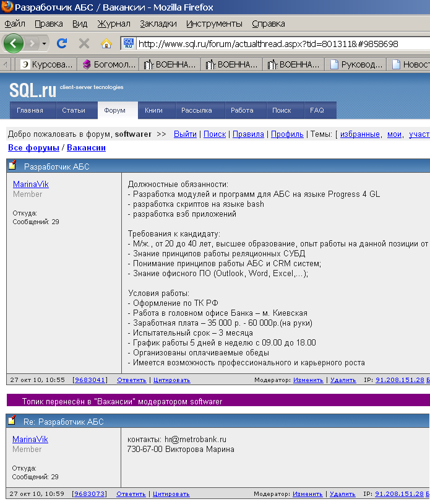Open the Закладки menu
This screenshot has height=504, width=430.
point(158,24)
